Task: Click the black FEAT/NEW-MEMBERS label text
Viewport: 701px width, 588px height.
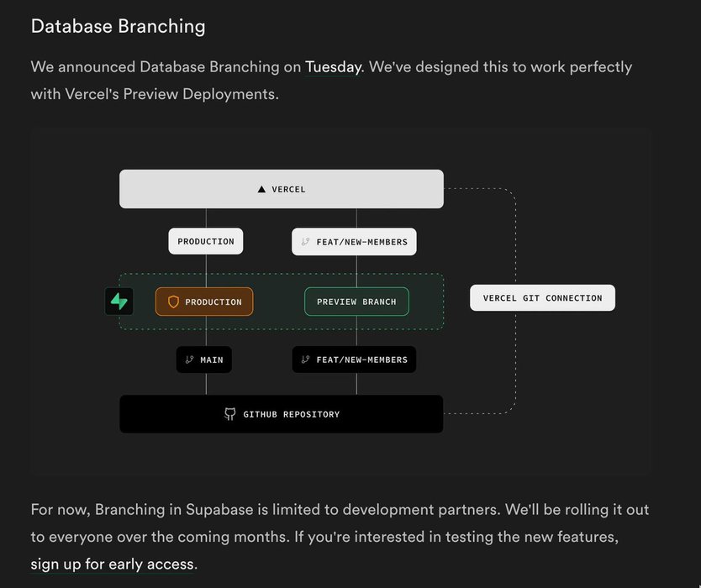Action: pos(361,360)
